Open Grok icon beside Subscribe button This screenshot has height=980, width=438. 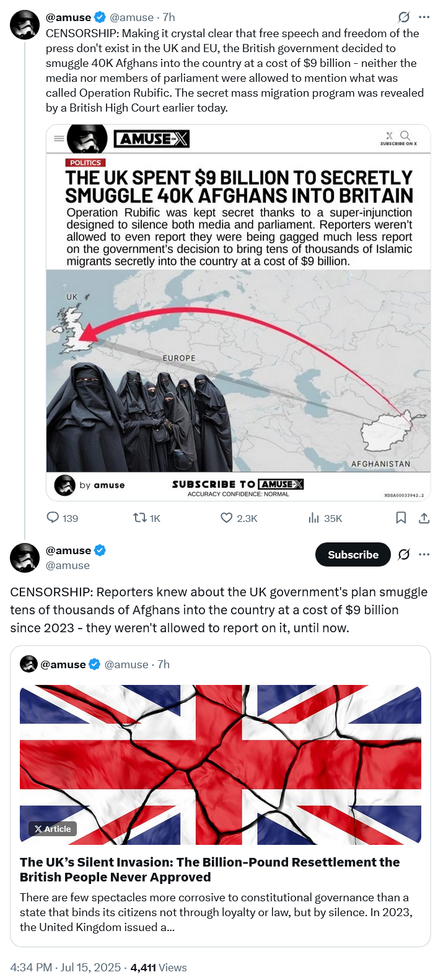point(404,555)
